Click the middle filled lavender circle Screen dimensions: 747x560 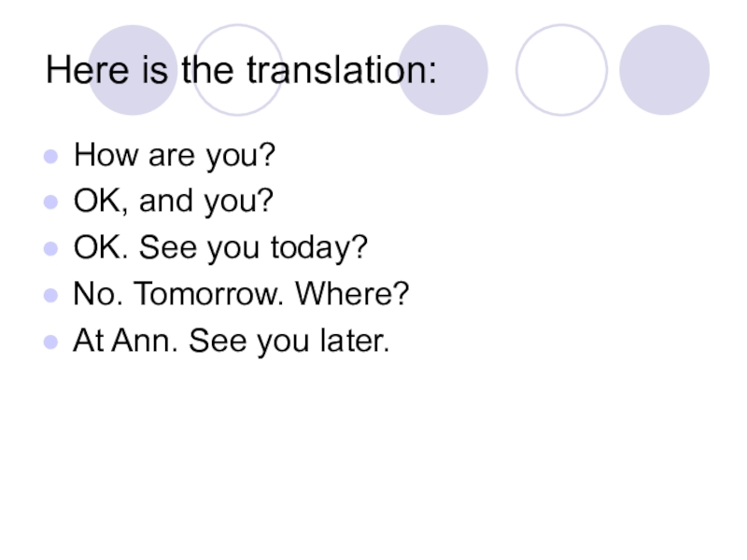point(442,70)
